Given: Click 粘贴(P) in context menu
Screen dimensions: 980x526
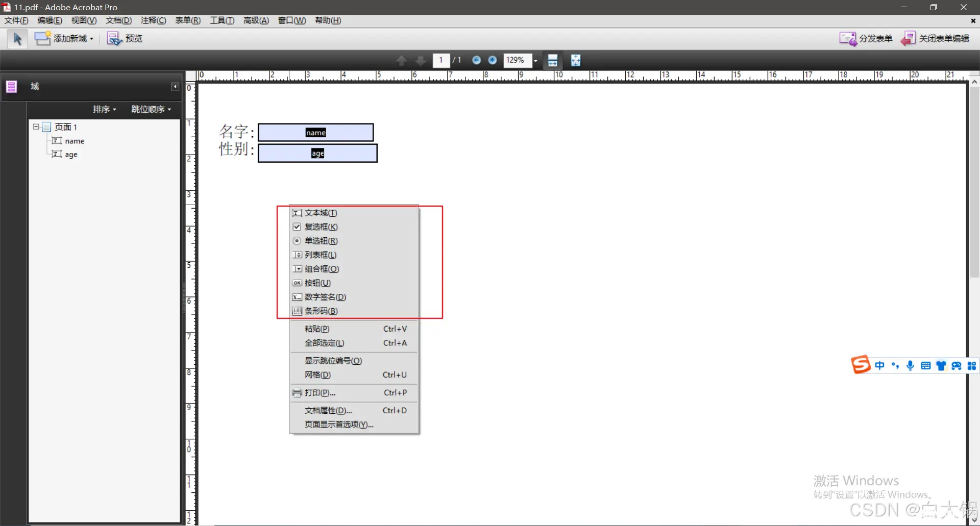Looking at the screenshot, I should (x=354, y=329).
